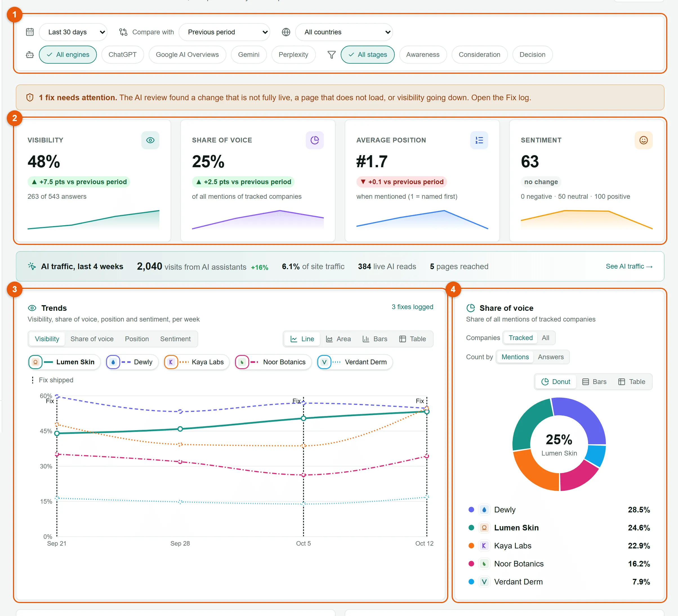Open the 3 fixes logged link
This screenshot has height=616, width=678.
(x=412, y=307)
